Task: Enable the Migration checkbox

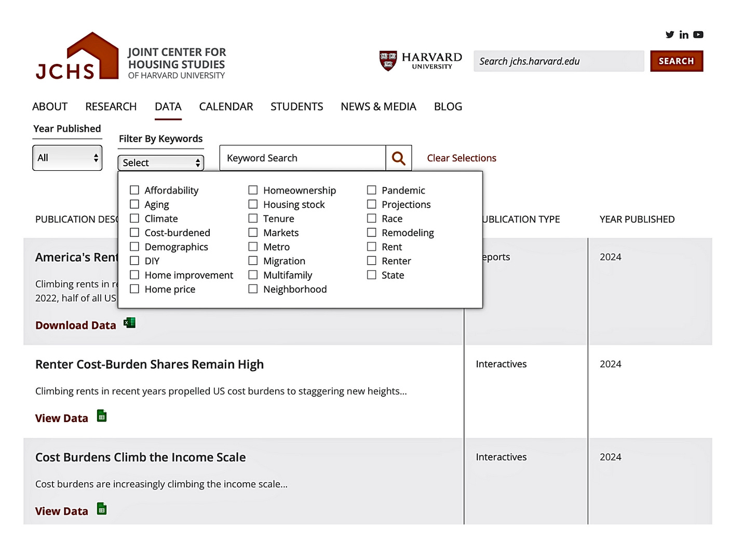Action: point(253,261)
